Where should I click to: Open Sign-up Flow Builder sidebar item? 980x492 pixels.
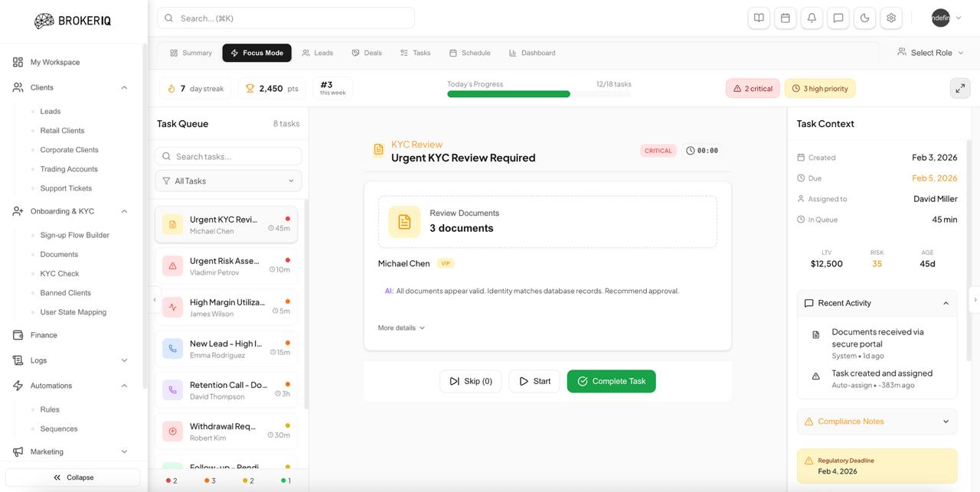click(74, 236)
